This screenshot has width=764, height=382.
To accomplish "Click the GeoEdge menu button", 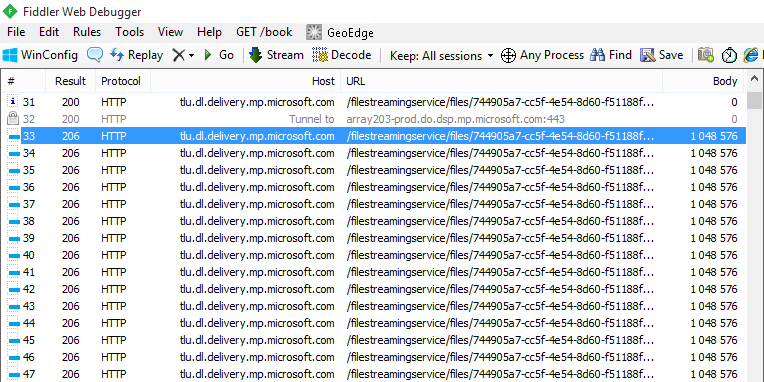I will 340,33.
